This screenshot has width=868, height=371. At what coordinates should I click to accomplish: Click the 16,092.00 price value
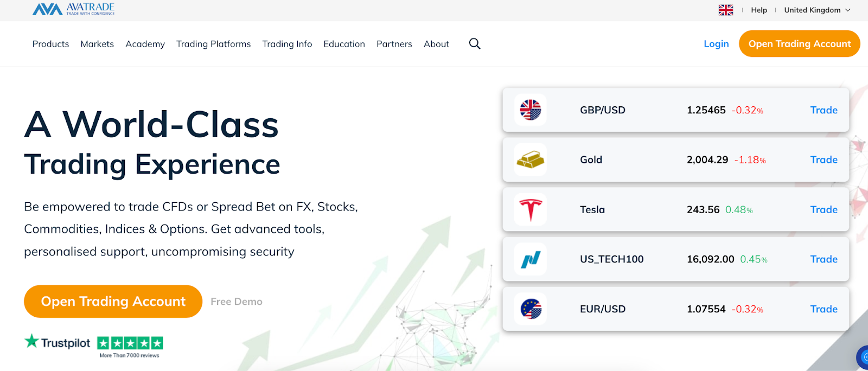tap(710, 259)
